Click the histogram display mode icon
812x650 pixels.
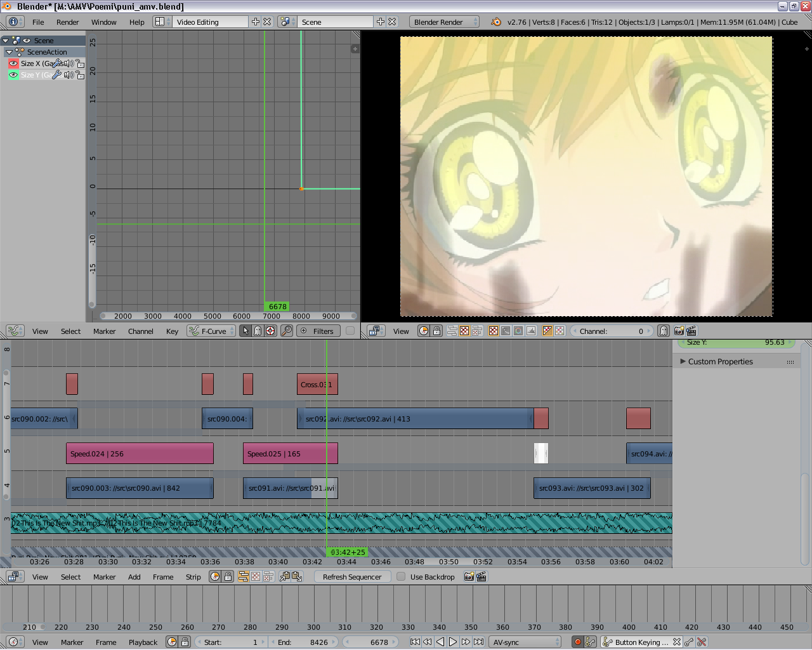(531, 331)
